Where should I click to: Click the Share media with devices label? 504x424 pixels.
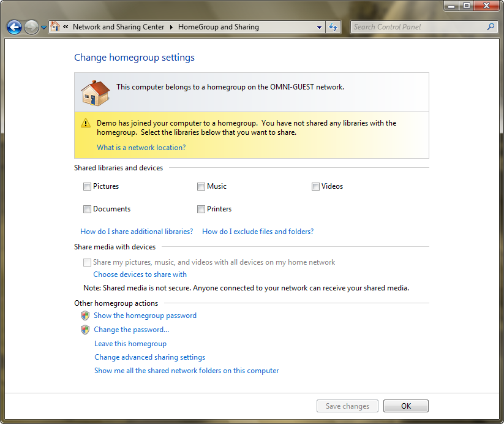115,247
